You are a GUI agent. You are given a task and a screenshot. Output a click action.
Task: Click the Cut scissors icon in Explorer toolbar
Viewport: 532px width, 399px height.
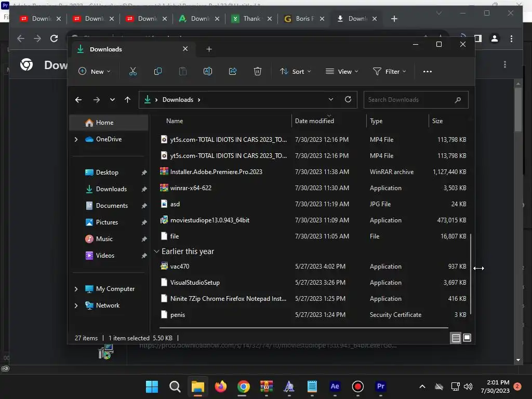coord(132,71)
